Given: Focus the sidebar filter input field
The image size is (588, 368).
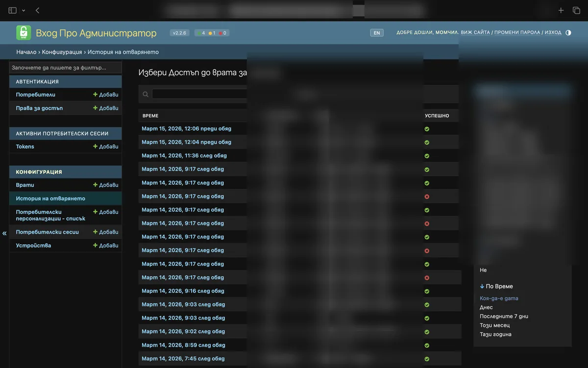Looking at the screenshot, I should 66,68.
